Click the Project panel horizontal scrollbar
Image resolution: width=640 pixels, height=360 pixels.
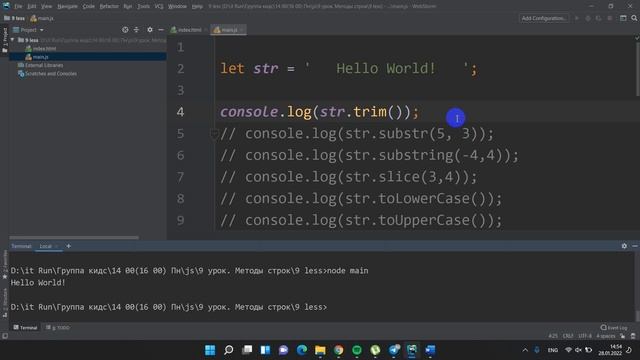(74, 238)
